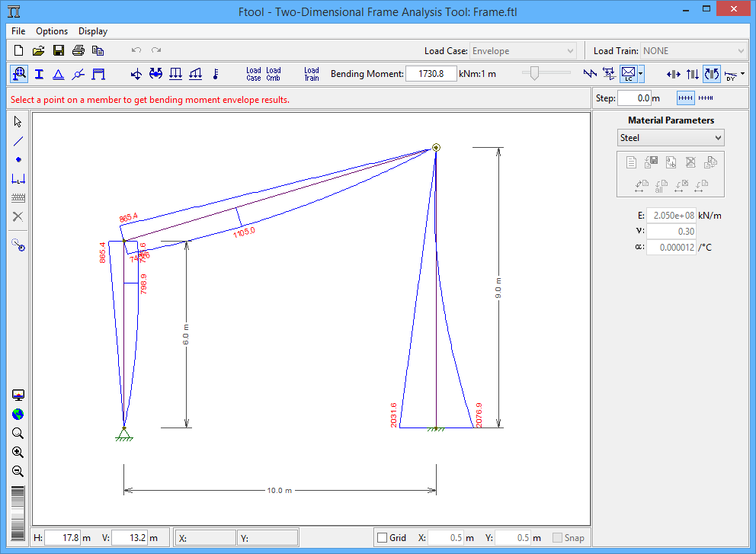This screenshot has height=554, width=756.
Task: Open the Steel material dropdown
Action: point(671,138)
